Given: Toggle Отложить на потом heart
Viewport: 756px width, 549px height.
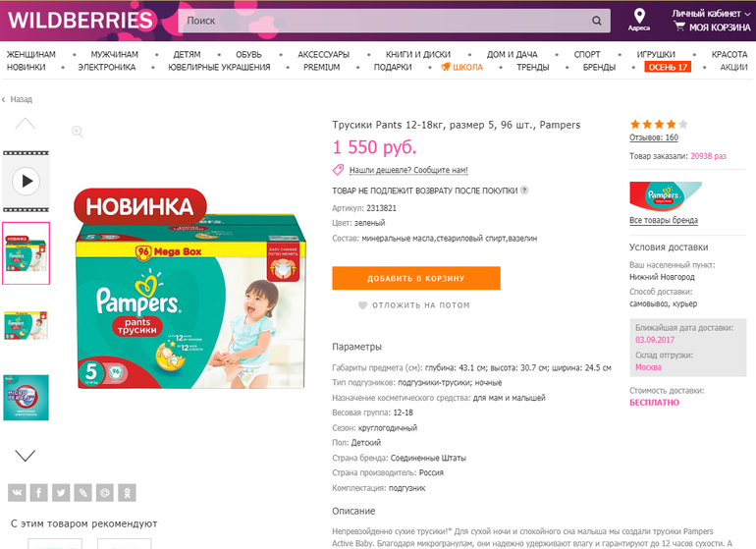Looking at the screenshot, I should (x=362, y=305).
